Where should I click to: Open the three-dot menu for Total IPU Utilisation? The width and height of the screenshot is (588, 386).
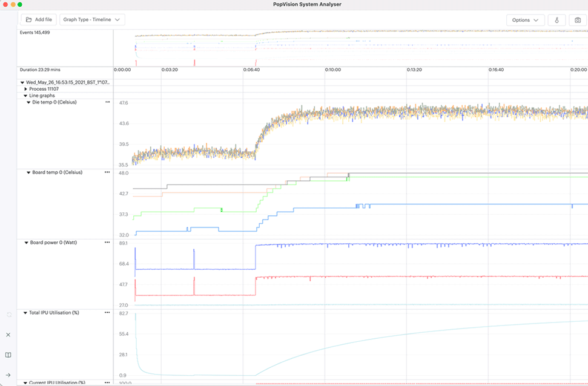[x=107, y=313]
